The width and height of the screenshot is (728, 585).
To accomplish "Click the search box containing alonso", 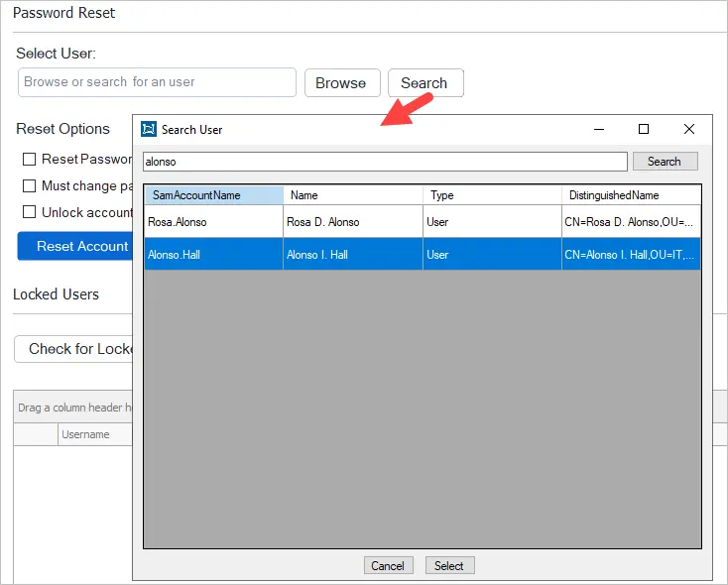I will pos(386,162).
